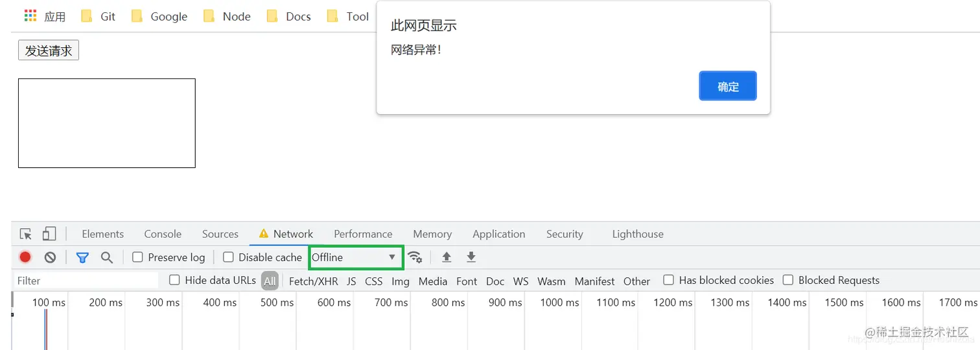Click the empty bordered result box
Image resolution: width=980 pixels, height=350 pixels.
pos(107,123)
